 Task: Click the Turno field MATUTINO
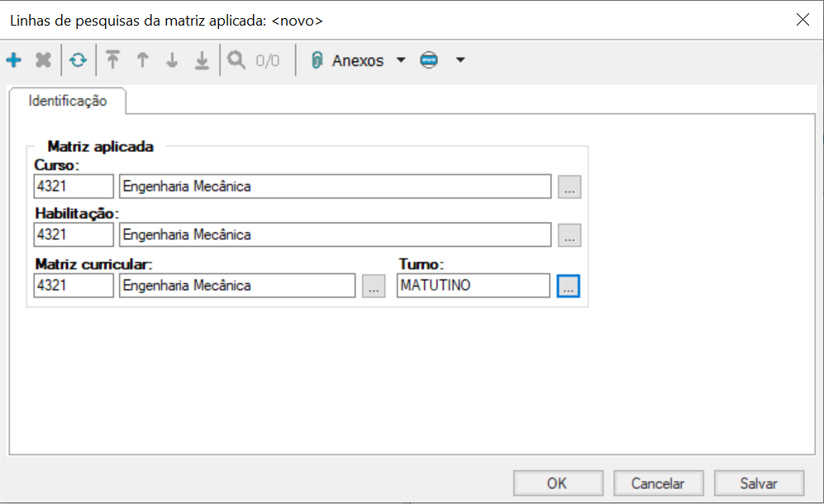[x=474, y=285]
